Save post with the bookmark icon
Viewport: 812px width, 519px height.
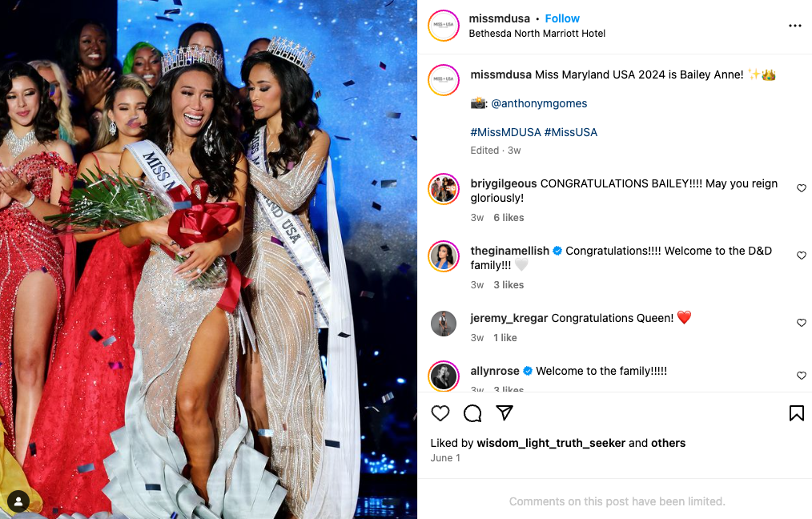tap(797, 412)
